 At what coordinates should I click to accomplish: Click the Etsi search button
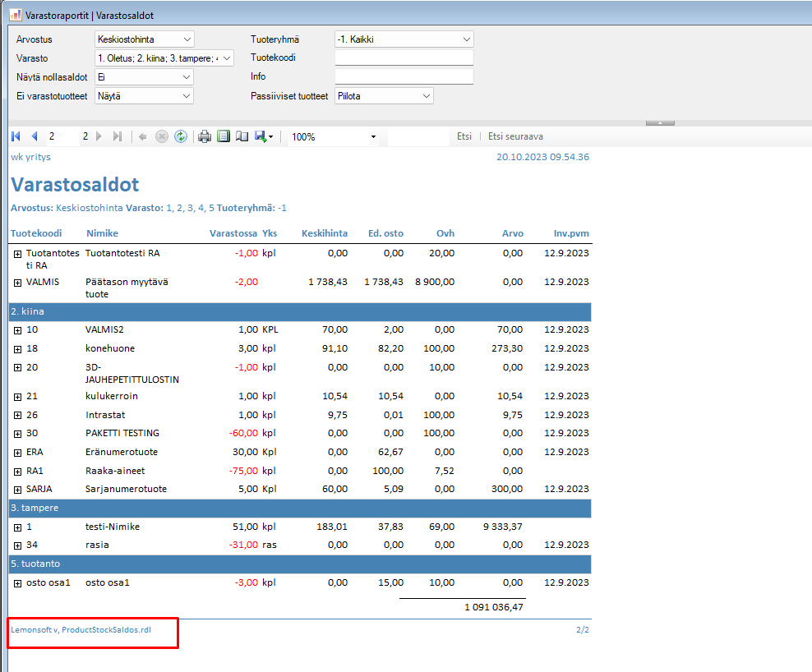pyautogui.click(x=464, y=136)
